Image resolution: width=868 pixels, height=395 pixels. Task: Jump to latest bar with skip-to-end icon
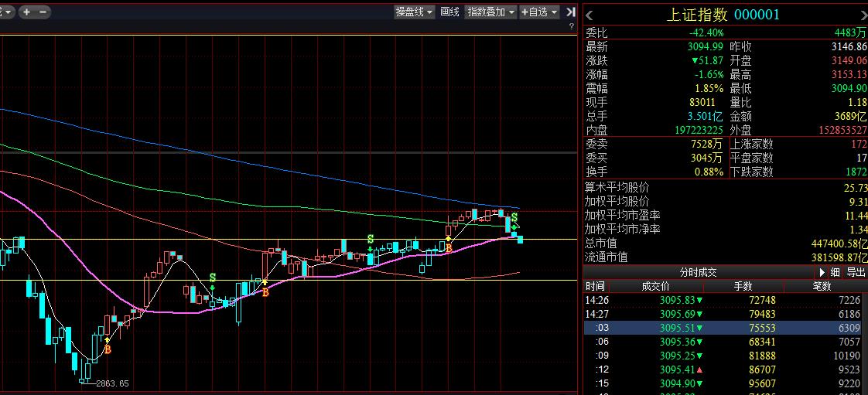click(571, 12)
